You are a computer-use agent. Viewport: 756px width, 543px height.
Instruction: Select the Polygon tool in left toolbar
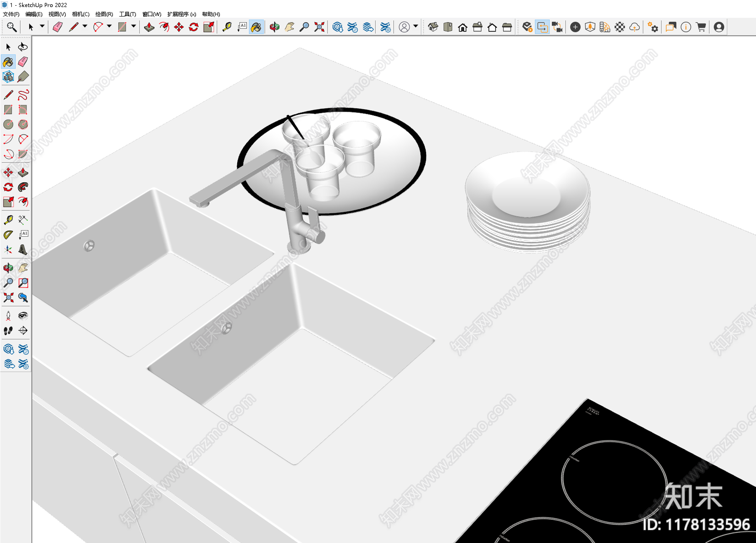pos(23,124)
